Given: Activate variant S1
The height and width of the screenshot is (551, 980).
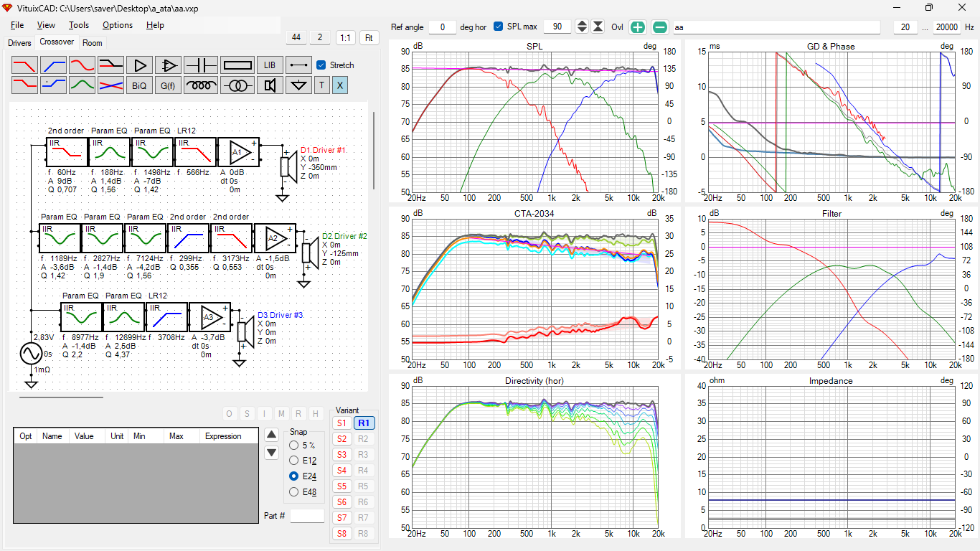Looking at the screenshot, I should 341,423.
